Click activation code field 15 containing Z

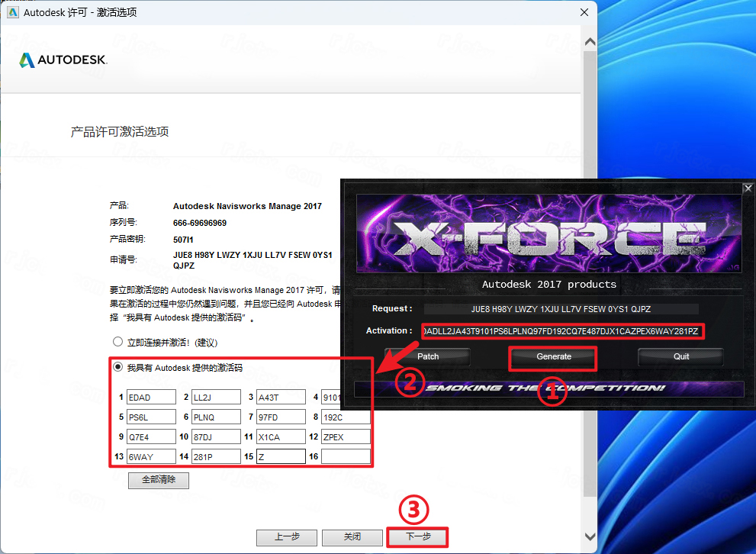coord(281,456)
